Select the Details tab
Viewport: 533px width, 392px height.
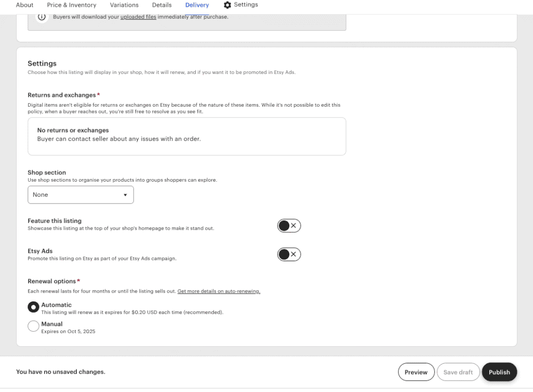coord(162,5)
